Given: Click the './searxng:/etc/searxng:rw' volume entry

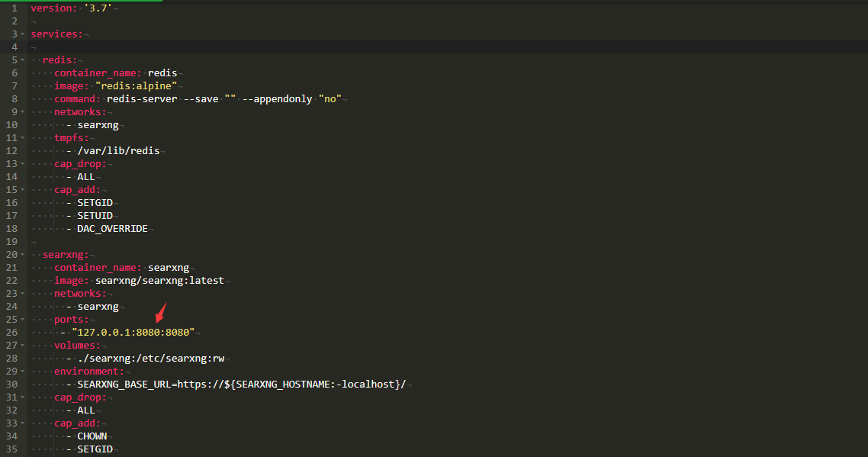Looking at the screenshot, I should pos(155,359).
